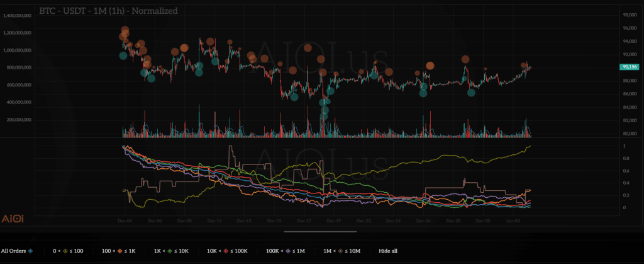Click the Dec-04 date on time axis
This screenshot has height=264, width=644.
click(125, 222)
